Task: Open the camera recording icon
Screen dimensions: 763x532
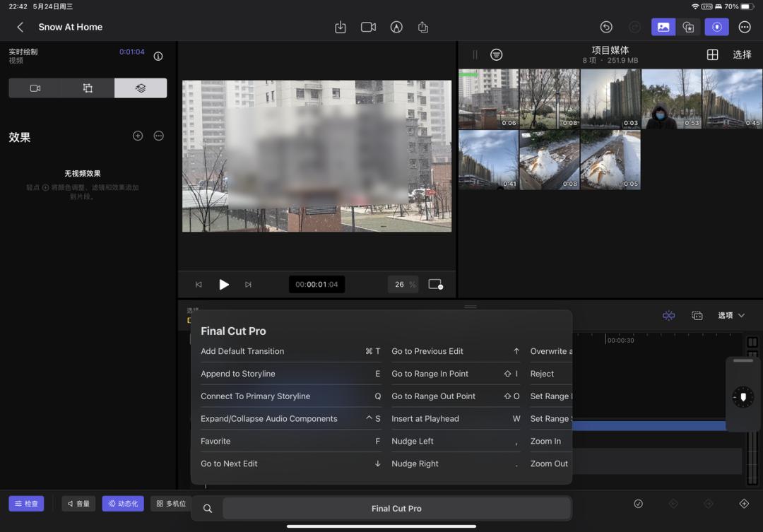Action: click(x=368, y=27)
